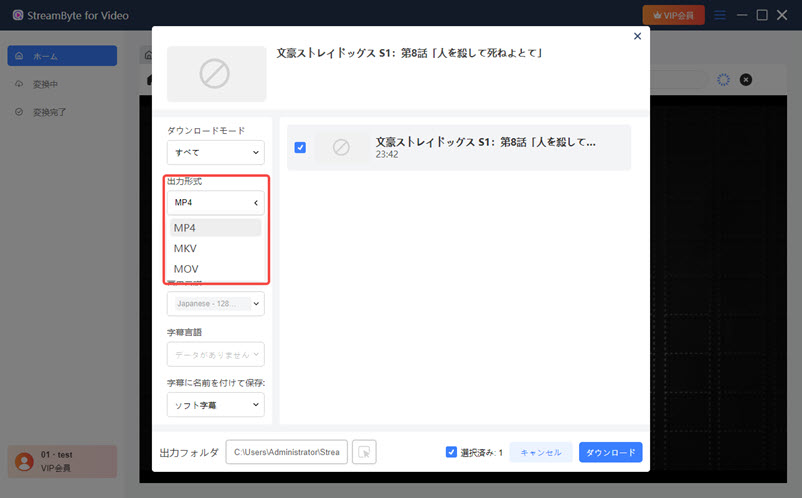Click the episode list thumbnail placeholder

pyautogui.click(x=341, y=148)
